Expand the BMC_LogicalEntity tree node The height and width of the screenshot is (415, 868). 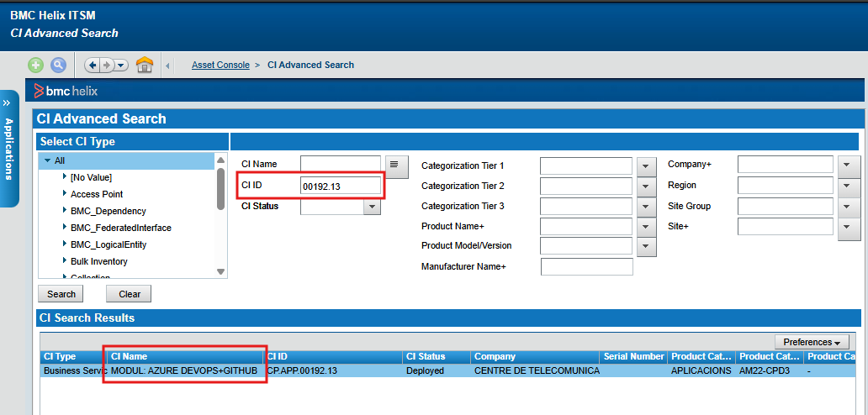[x=66, y=244]
